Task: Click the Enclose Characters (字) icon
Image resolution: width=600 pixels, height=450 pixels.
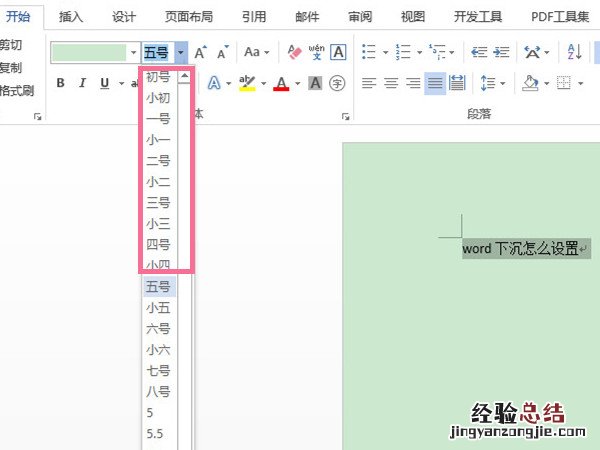Action: click(x=337, y=83)
